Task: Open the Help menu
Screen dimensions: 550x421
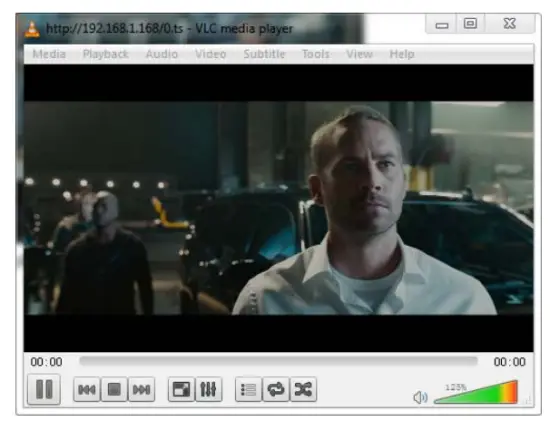Action: point(402,54)
